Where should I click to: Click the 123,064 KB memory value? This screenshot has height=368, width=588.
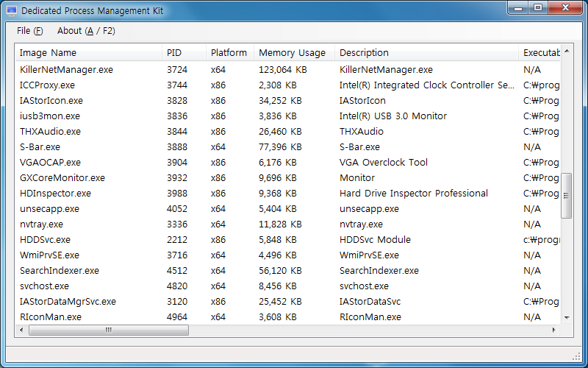[283, 69]
